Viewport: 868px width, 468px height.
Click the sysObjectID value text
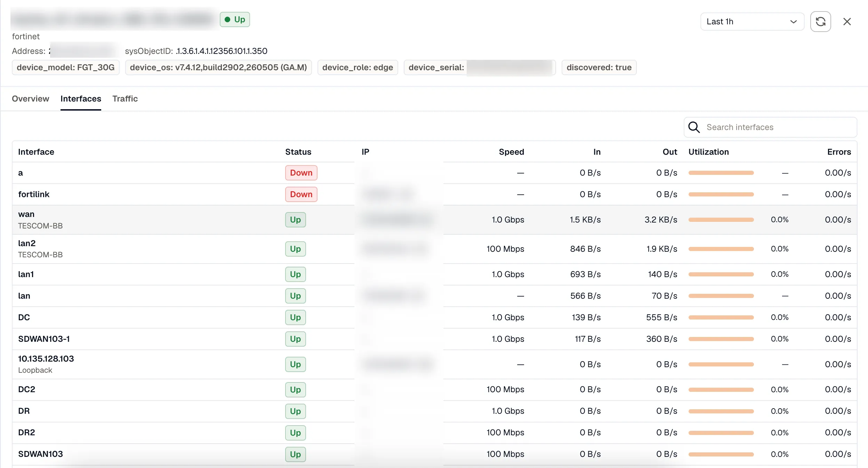[x=222, y=51]
